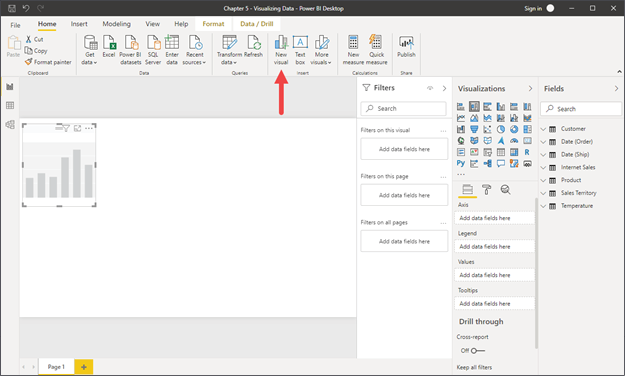Select the pie chart visualization
The width and height of the screenshot is (625, 376).
pos(501,129)
